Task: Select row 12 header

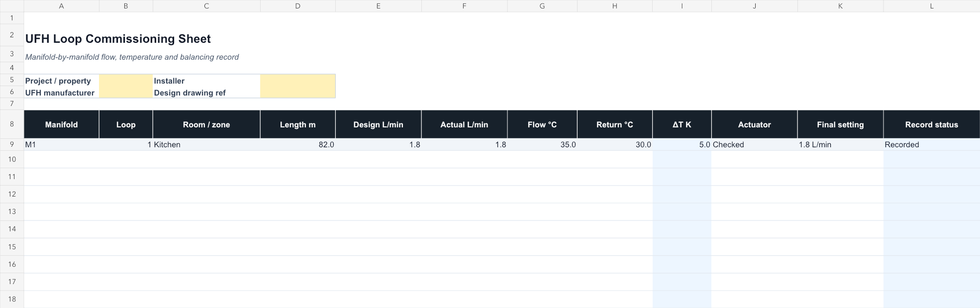Action: coord(12,194)
